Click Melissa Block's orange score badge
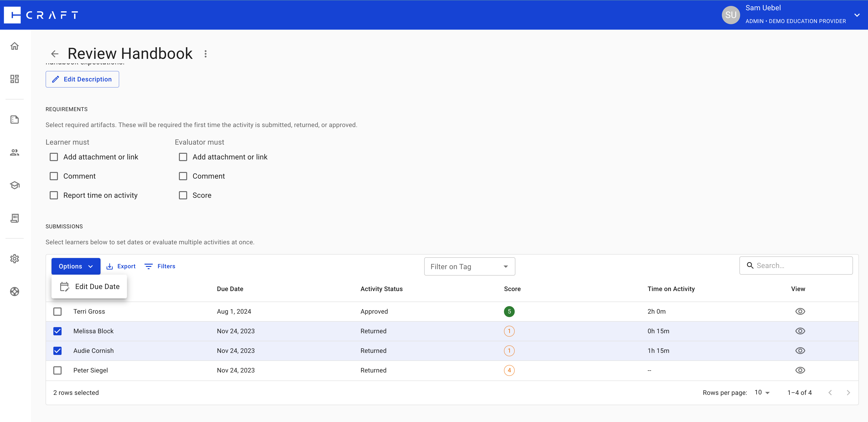Image resolution: width=868 pixels, height=422 pixels. [509, 331]
